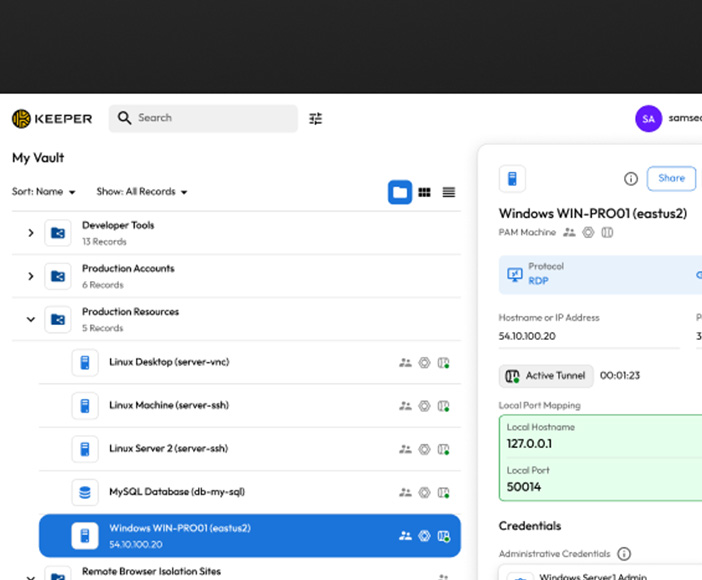This screenshot has height=580, width=702.
Task: Click Linux Server 2 shared users icon
Action: 405,449
